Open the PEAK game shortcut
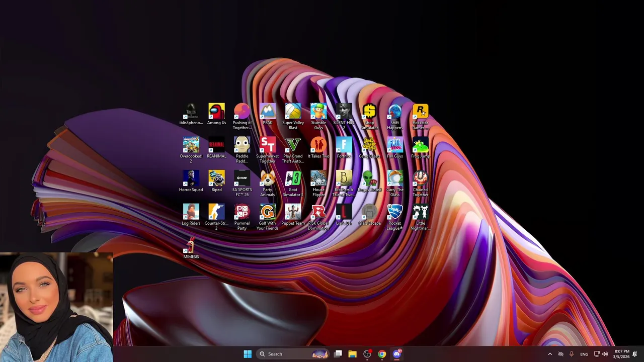Screen dimensions: 644x362 click(267, 114)
